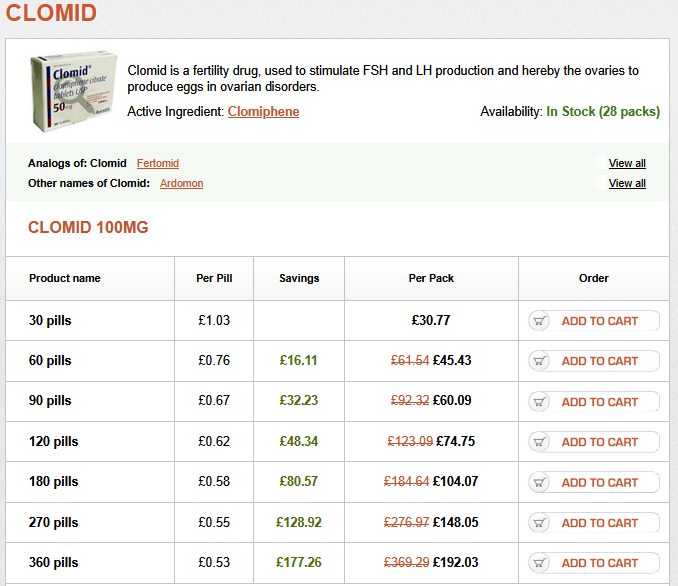The width and height of the screenshot is (678, 586).
Task: Add 180 pills pack to cart text
Action: coord(600,482)
